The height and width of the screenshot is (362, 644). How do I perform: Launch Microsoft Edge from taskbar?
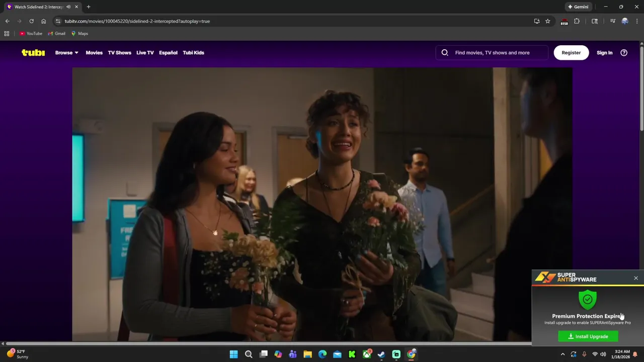pos(323,354)
